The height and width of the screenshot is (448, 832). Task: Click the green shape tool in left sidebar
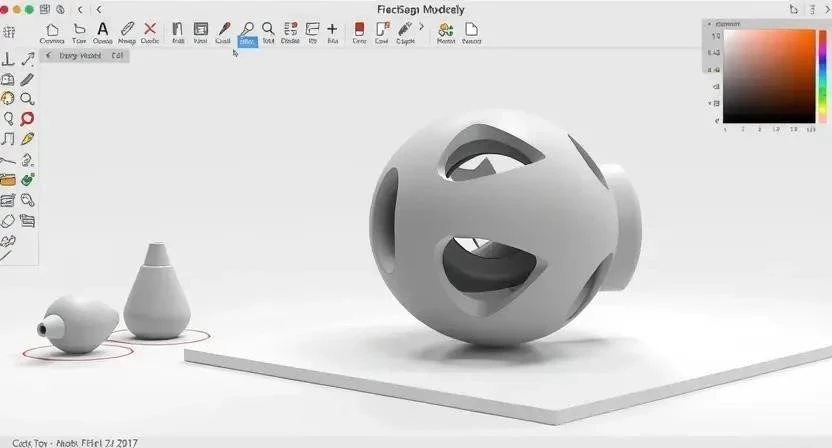point(28,180)
